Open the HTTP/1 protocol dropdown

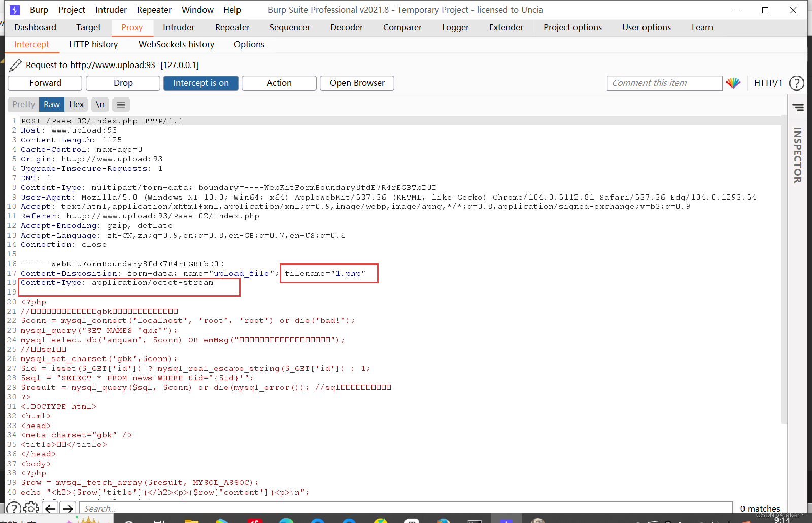point(768,83)
